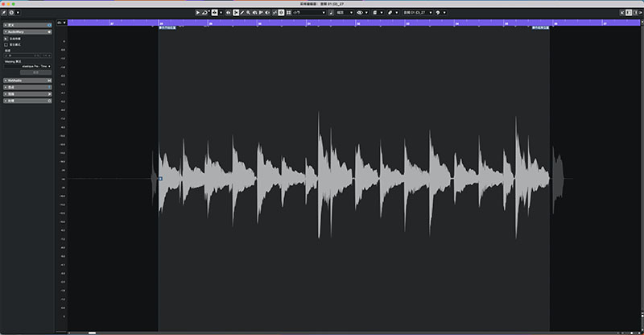
Task: Expand the VariAudio inspector section
Action: (x=27, y=81)
